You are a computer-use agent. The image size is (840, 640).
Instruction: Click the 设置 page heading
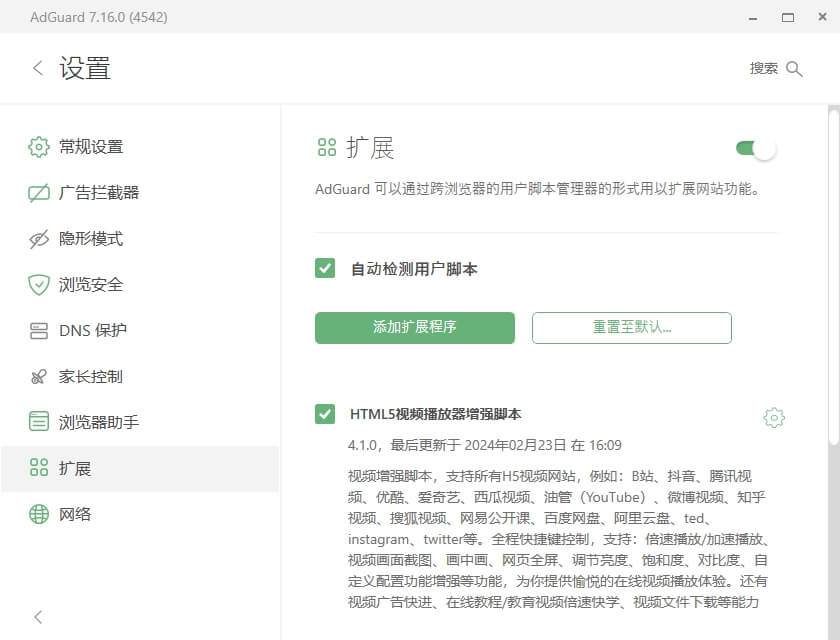click(85, 69)
